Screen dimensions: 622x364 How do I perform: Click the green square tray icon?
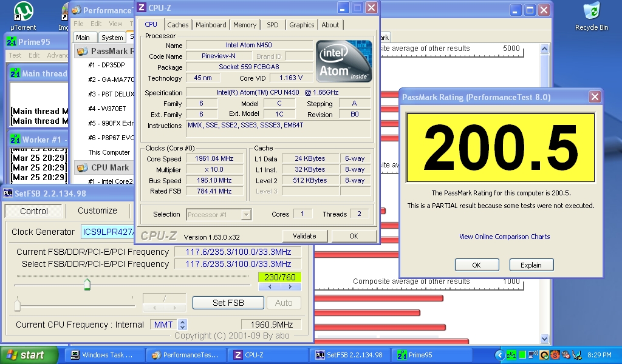[x=522, y=355]
